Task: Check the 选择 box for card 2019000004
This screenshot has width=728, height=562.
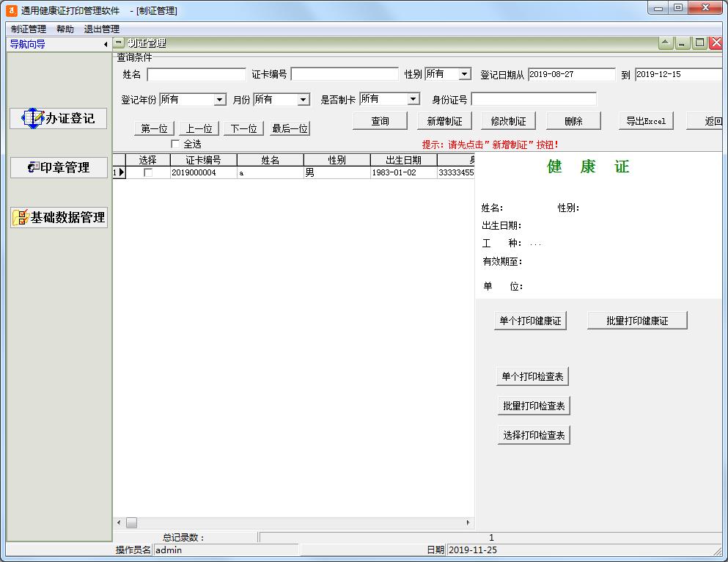Action: pyautogui.click(x=148, y=172)
